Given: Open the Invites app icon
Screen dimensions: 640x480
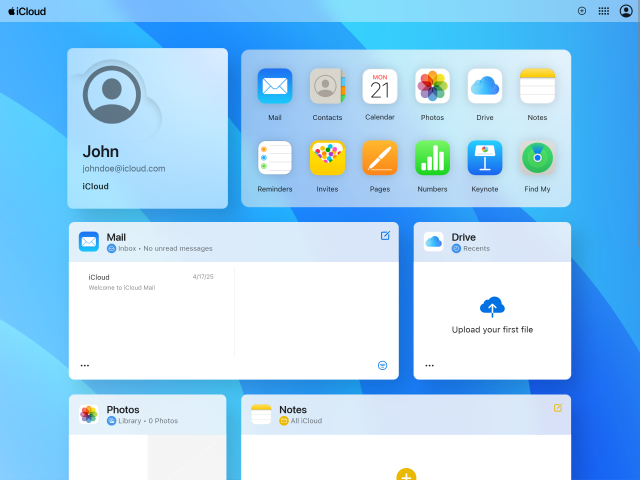Looking at the screenshot, I should (327, 158).
